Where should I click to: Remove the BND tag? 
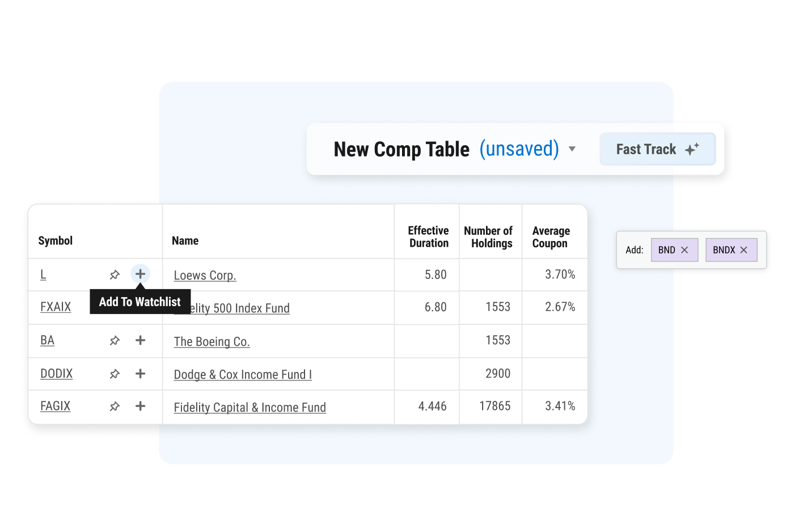[x=684, y=250]
